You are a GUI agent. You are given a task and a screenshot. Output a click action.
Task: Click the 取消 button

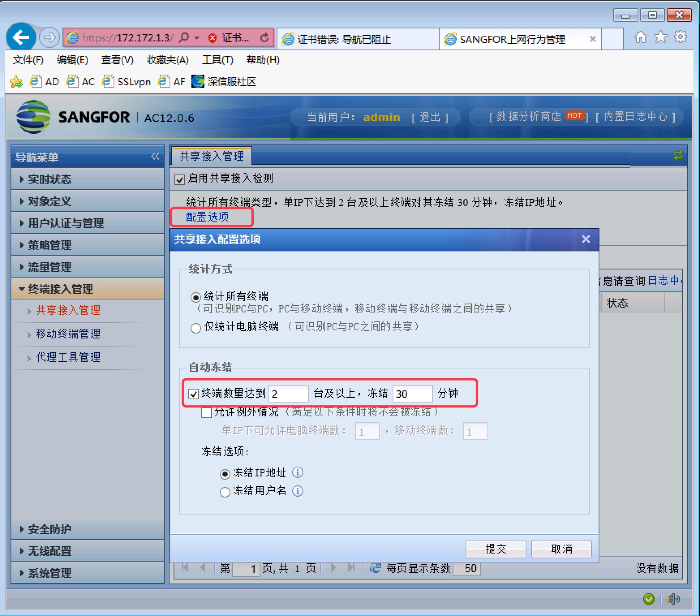pyautogui.click(x=561, y=549)
